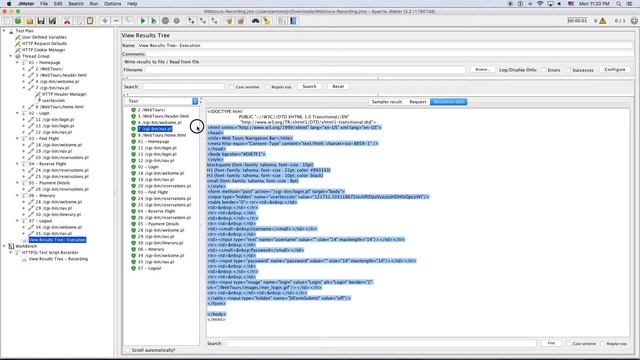Viewport: 640px width, 360px height.
Task: Click the Remote Start All icon
Action: pos(191,21)
